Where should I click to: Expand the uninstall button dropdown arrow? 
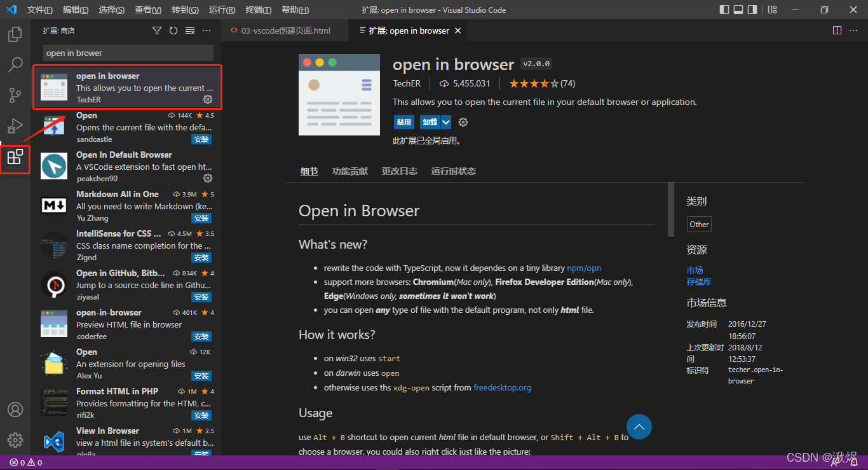coord(446,122)
